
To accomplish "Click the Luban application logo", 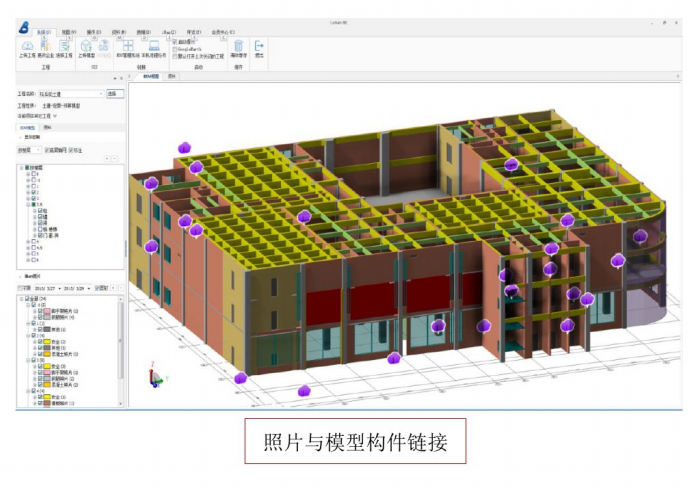I will pyautogui.click(x=22, y=27).
